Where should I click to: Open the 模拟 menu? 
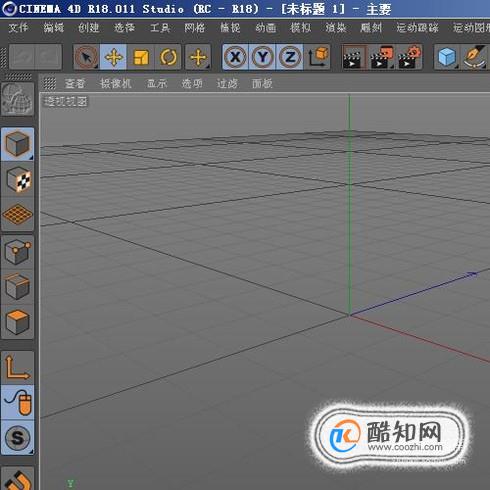click(301, 28)
